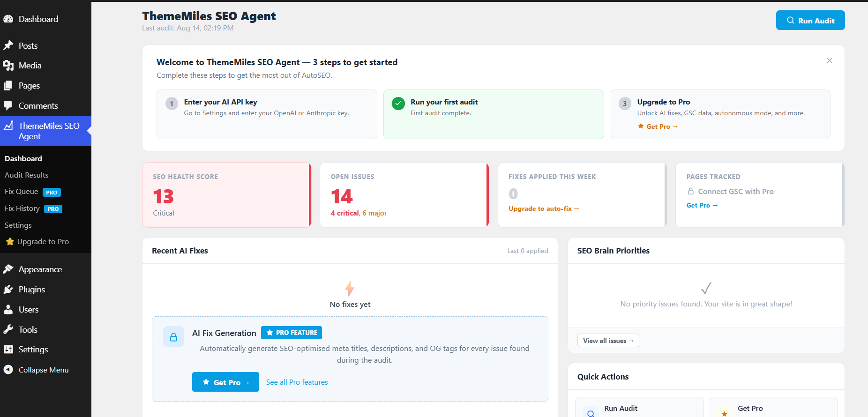Click Get Pro link under Upgrade to Pro step
This screenshot has width=868, height=417.
[x=658, y=127]
